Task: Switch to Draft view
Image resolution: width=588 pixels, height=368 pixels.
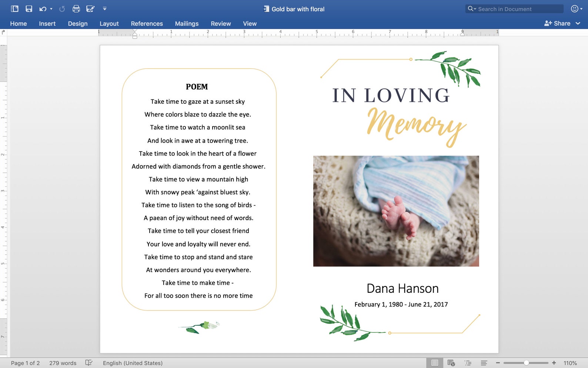Action: [x=484, y=363]
